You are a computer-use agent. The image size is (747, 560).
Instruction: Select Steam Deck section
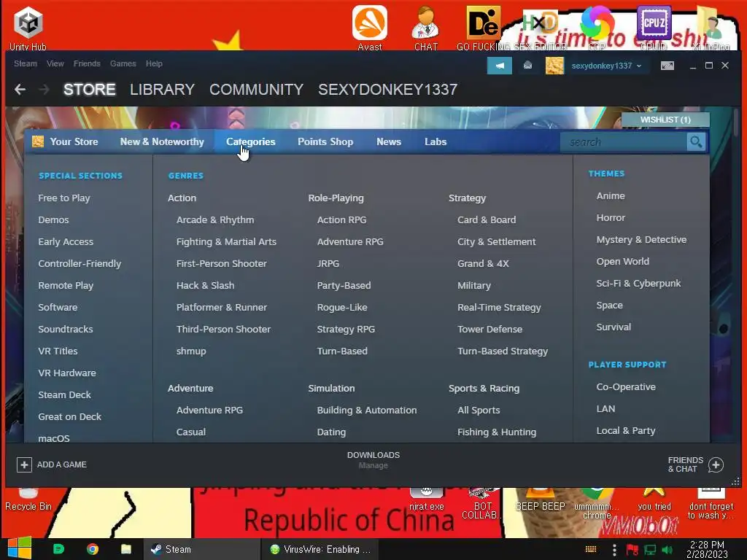tap(64, 394)
